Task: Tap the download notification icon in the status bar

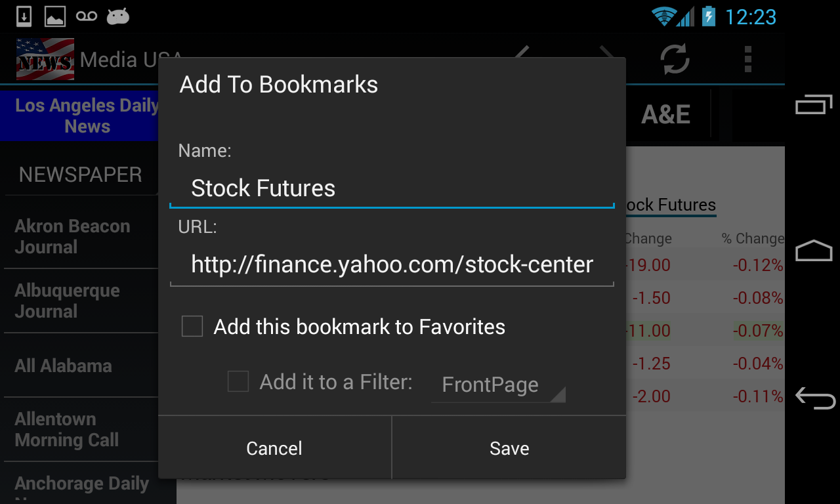Action: (24, 16)
